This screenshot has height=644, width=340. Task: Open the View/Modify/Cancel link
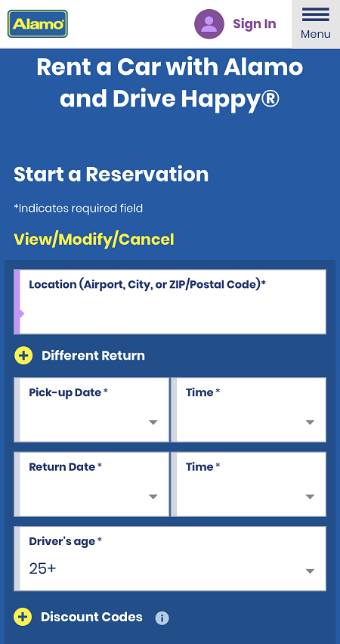94,239
